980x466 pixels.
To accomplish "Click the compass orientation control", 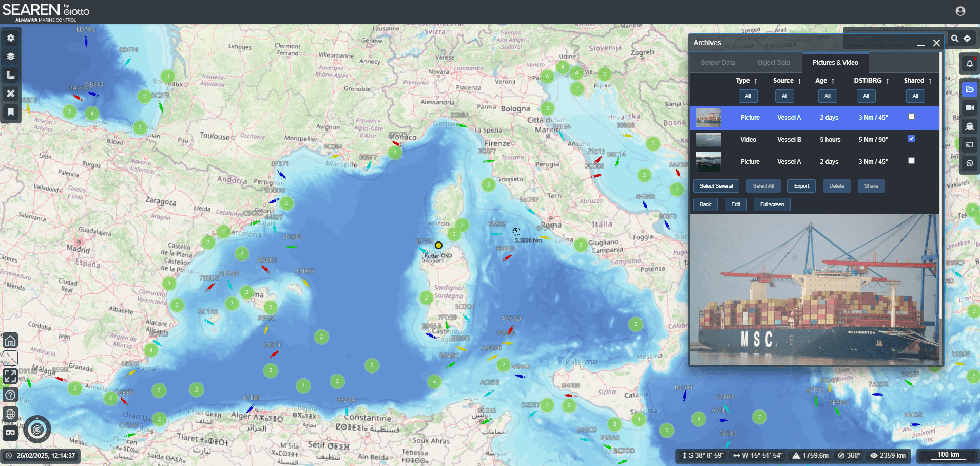I will (37, 429).
